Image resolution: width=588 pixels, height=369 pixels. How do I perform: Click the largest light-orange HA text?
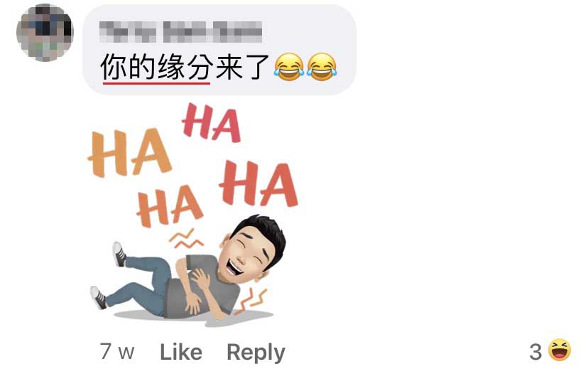click(x=129, y=153)
